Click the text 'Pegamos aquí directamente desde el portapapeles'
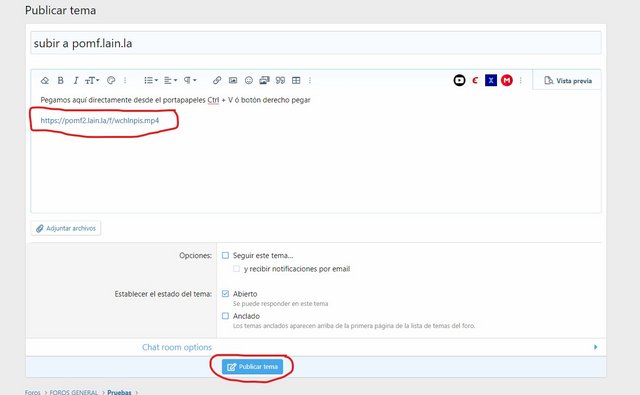The height and width of the screenshot is (395, 640). [123, 100]
